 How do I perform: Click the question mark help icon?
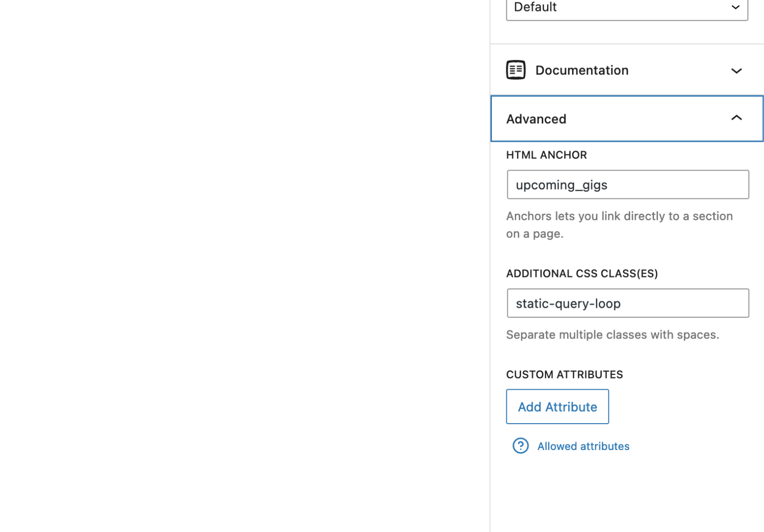point(520,445)
